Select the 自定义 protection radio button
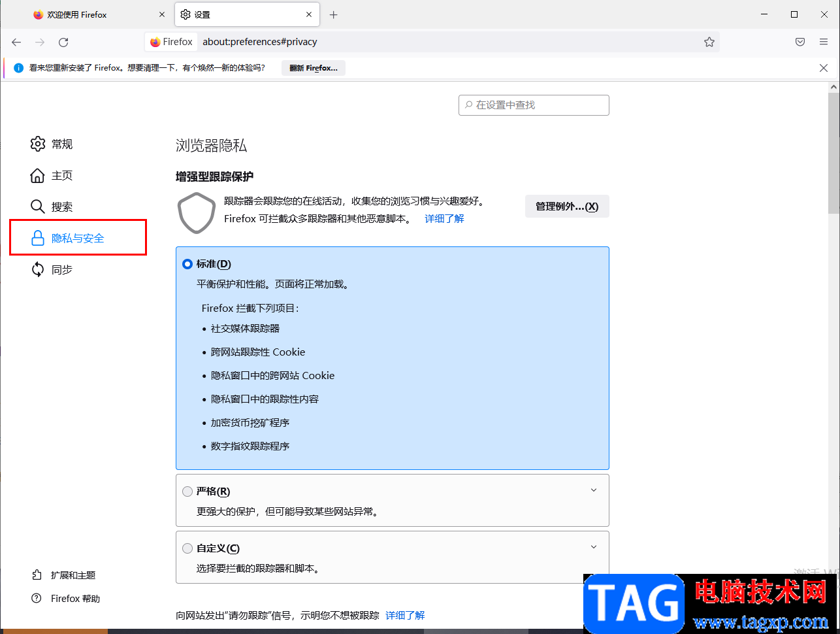Screen dimensions: 840x634 (187, 548)
